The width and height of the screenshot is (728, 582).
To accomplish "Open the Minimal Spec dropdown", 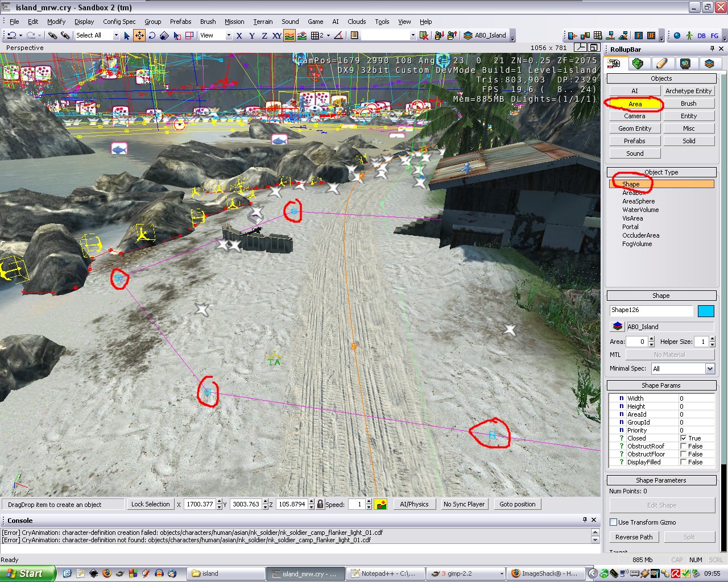I will coord(710,369).
